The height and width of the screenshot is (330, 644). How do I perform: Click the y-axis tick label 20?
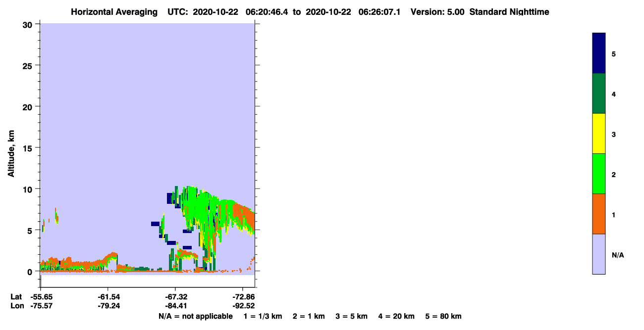coord(29,106)
